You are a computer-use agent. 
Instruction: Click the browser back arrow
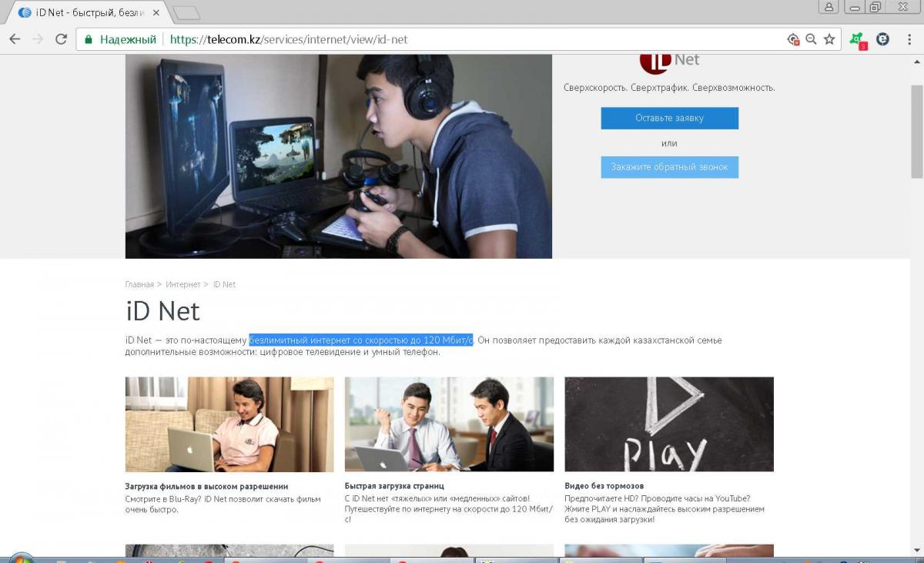point(15,39)
